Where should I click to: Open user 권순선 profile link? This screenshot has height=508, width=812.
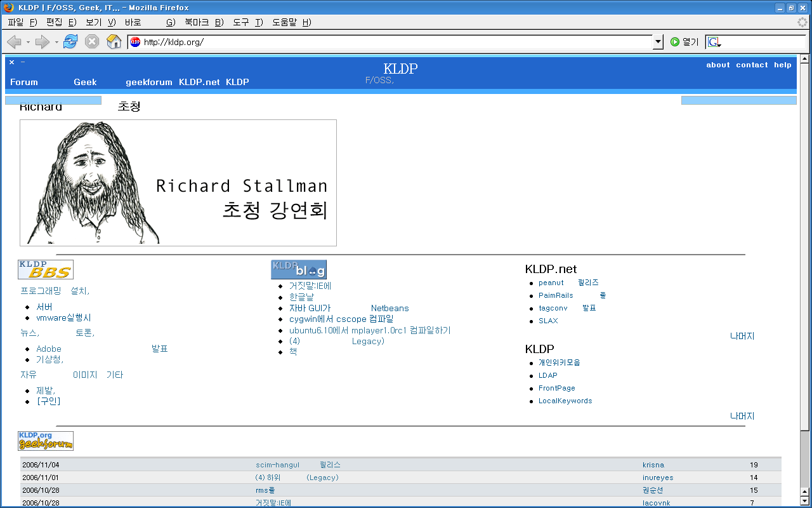[x=653, y=490]
